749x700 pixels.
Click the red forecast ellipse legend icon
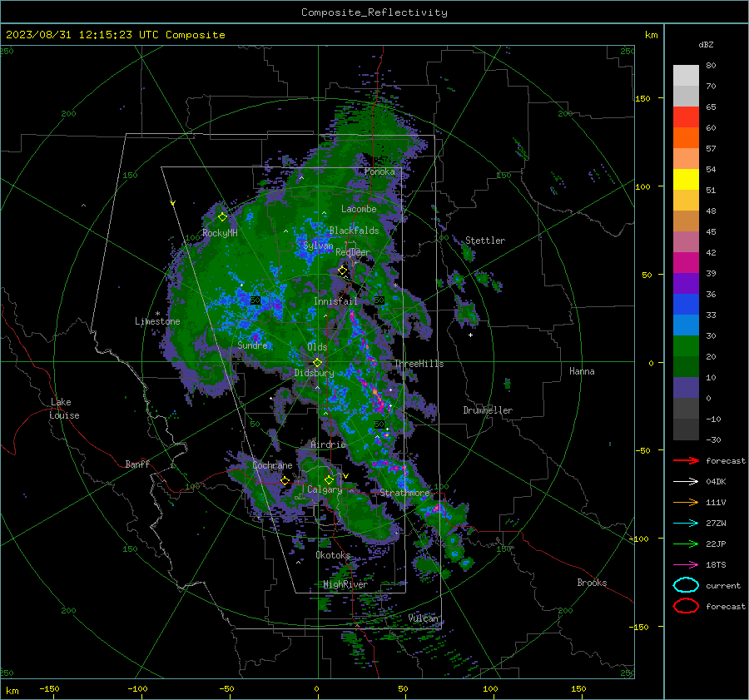[x=686, y=606]
